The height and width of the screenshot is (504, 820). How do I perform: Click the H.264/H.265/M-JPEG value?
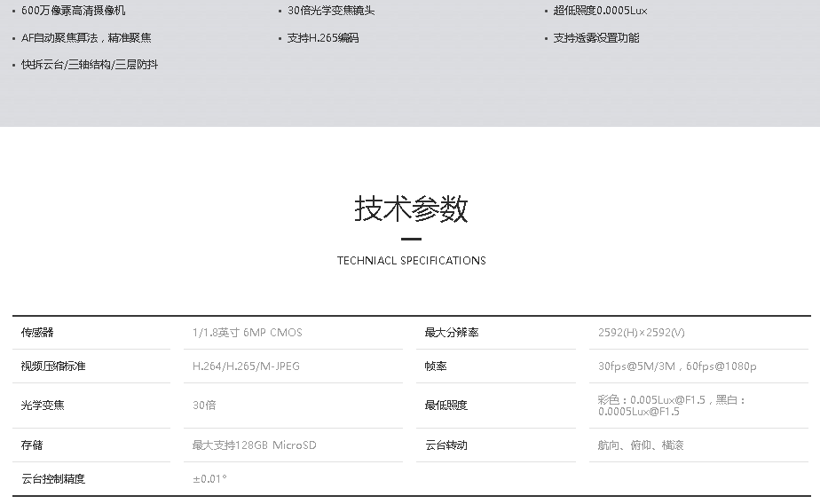click(x=246, y=366)
